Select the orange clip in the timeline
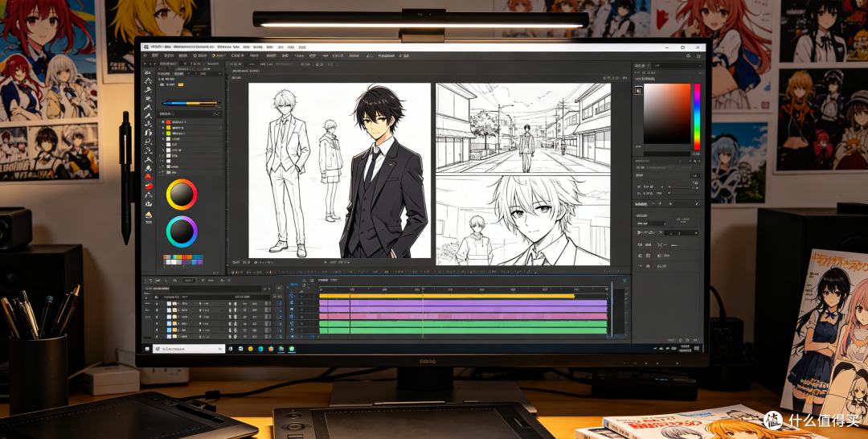This screenshot has height=439, width=868. [447, 296]
